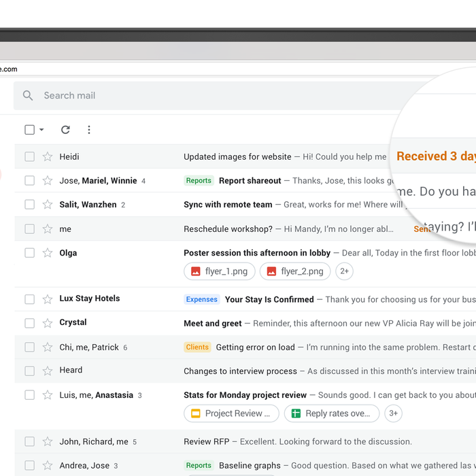Viewport: 476px width, 476px height.
Task: Click the Reports label on Baseline graphs
Action: pyautogui.click(x=199, y=465)
